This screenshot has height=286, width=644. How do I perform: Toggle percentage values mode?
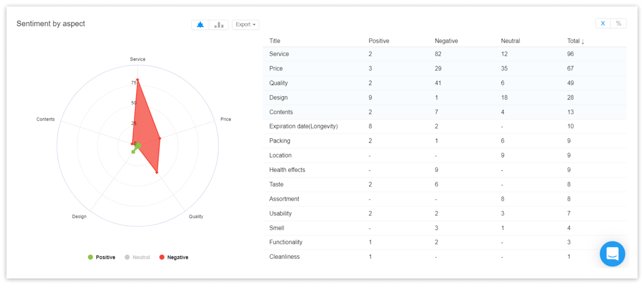click(x=618, y=24)
